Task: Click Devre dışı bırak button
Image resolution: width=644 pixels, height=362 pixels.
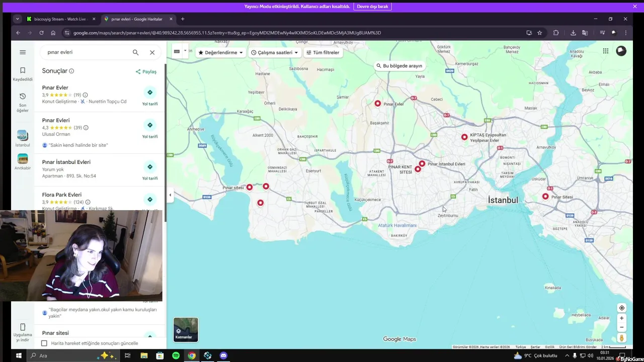Action: [x=372, y=7]
